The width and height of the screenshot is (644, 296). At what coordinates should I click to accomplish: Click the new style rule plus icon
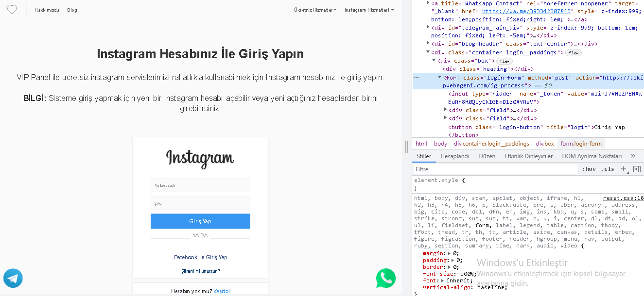(x=624, y=169)
